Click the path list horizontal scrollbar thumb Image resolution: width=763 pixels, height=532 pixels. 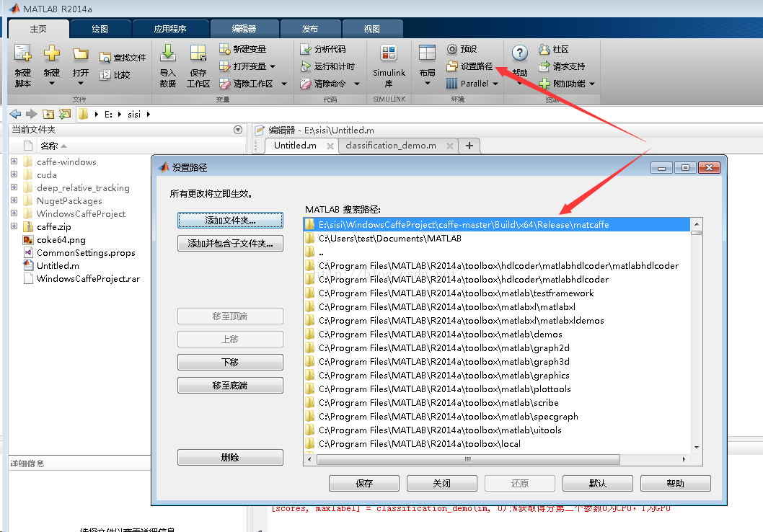[x=468, y=459]
